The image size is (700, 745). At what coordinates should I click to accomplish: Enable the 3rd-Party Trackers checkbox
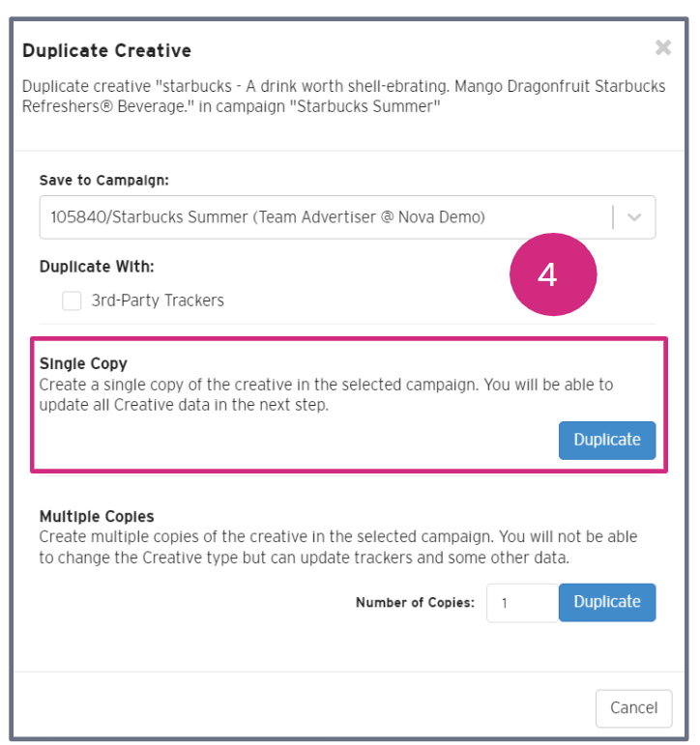pyautogui.click(x=72, y=301)
